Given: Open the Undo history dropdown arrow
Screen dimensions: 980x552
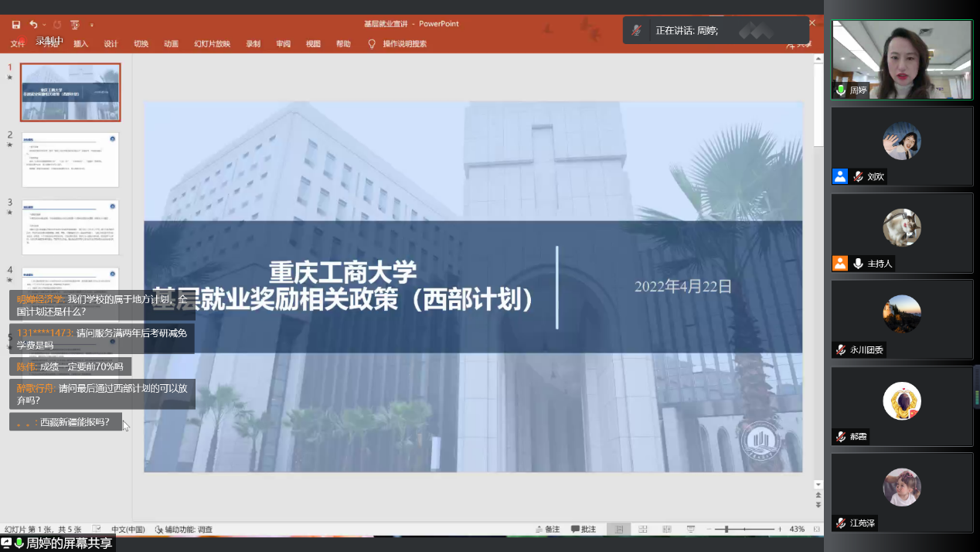Looking at the screenshot, I should (44, 25).
